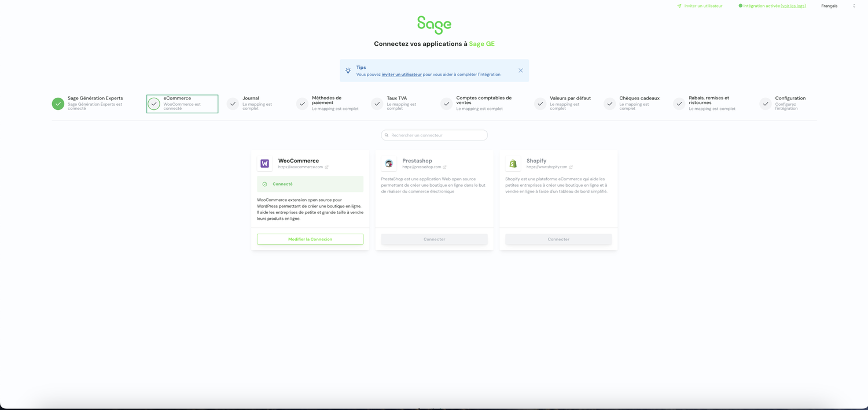This screenshot has width=868, height=410.
Task: Click the Sage logo at top
Action: pos(434,25)
